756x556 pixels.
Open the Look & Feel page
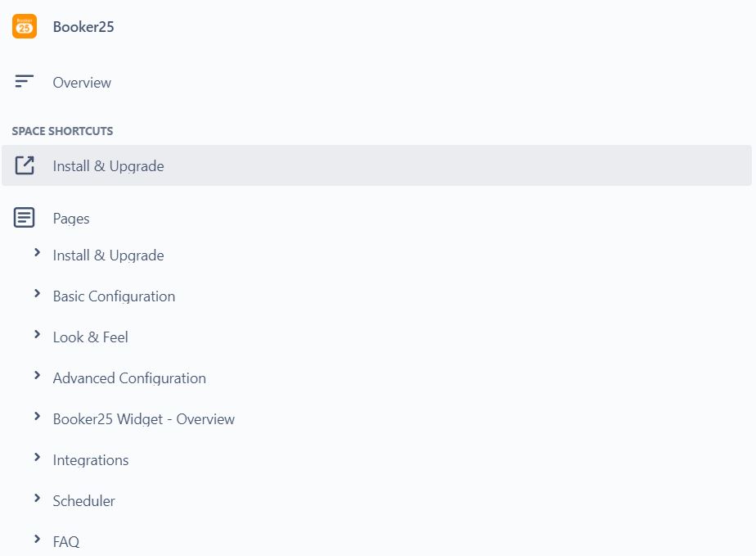[x=90, y=337]
